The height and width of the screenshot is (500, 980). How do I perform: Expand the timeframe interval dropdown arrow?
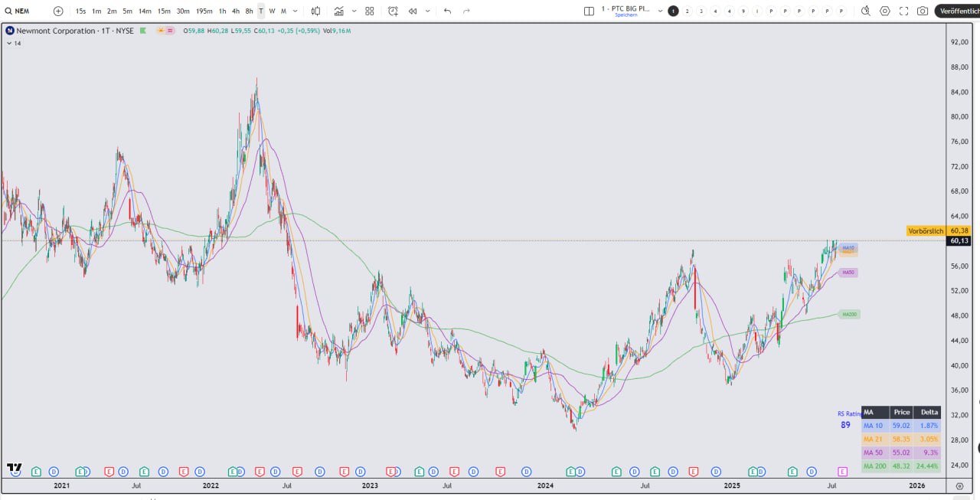pyautogui.click(x=296, y=11)
